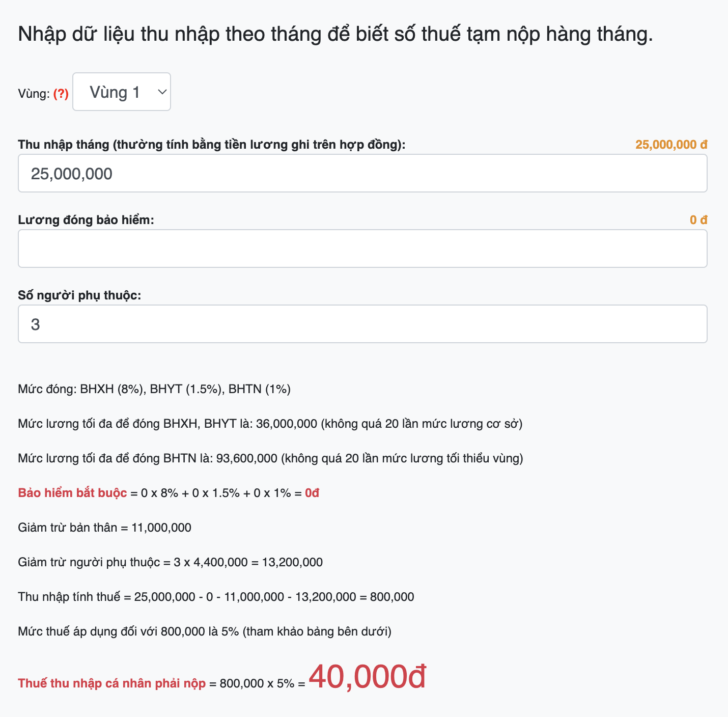Click the orange 25,000,000 đ amount indicator
The height and width of the screenshot is (717, 728).
pos(671,145)
